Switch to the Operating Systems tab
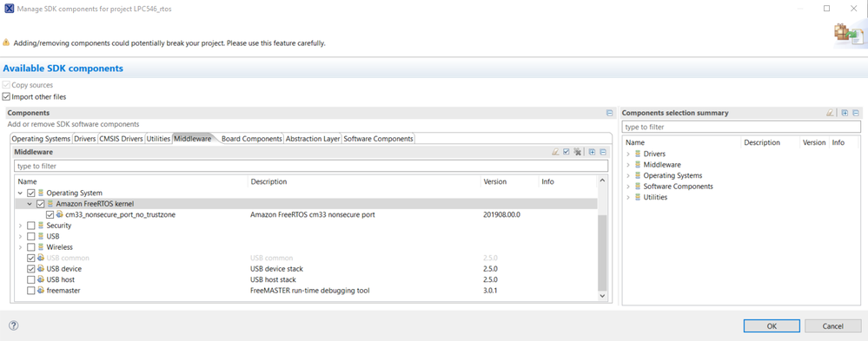Image resolution: width=868 pixels, height=341 pixels. pyautogui.click(x=41, y=139)
